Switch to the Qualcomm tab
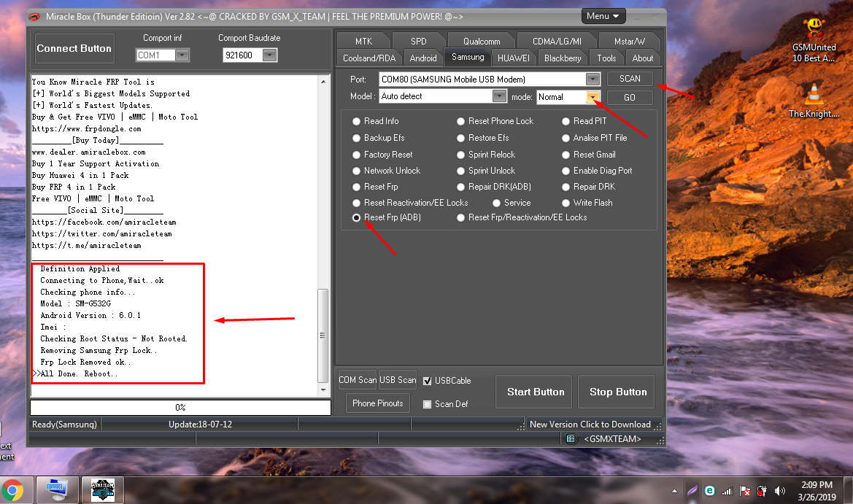Screen dimensions: 853x504 point(482,42)
